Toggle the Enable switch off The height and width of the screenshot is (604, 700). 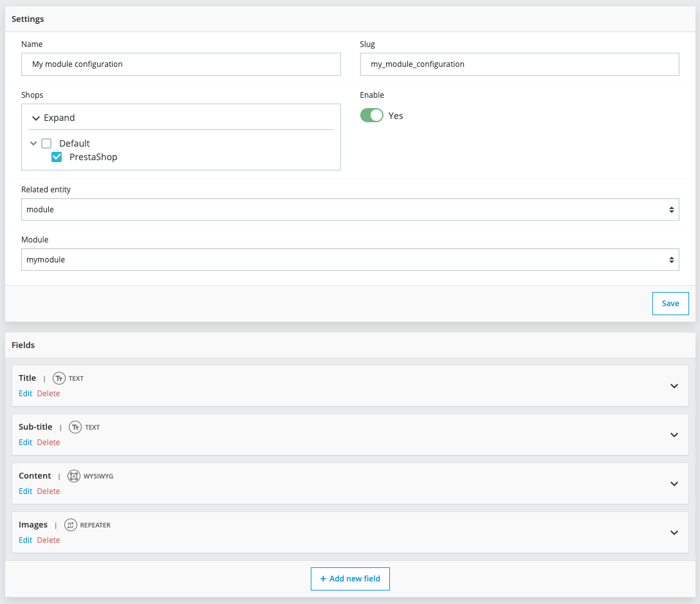371,116
